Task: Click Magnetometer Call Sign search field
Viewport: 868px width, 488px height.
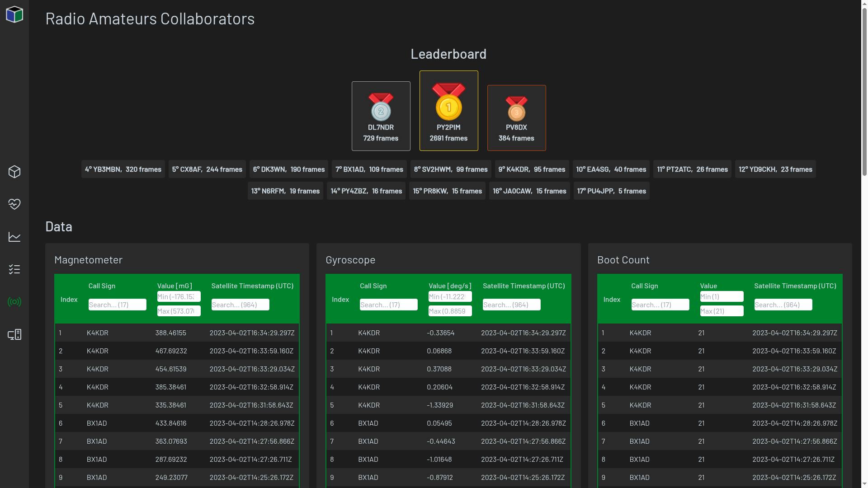Action: pos(117,305)
